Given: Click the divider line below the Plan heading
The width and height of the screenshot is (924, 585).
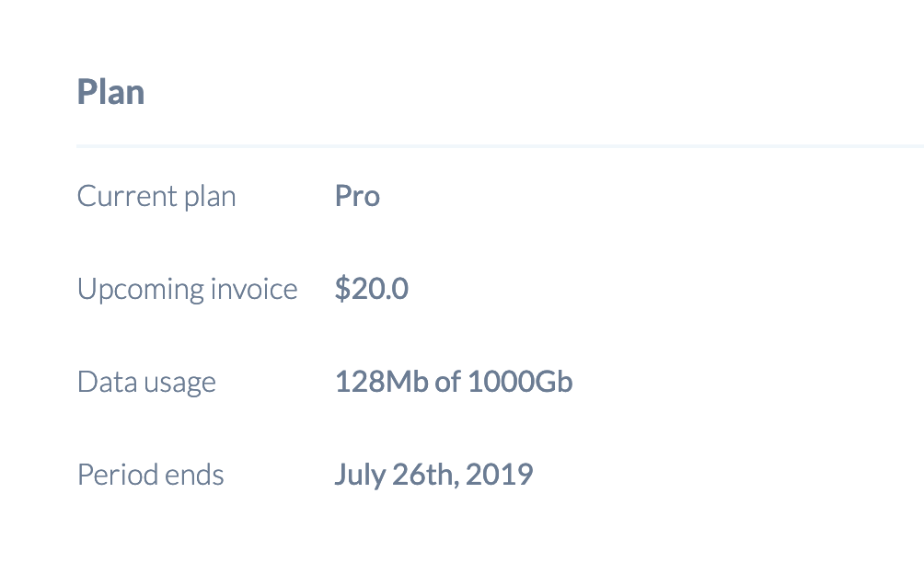Looking at the screenshot, I should (x=500, y=145).
